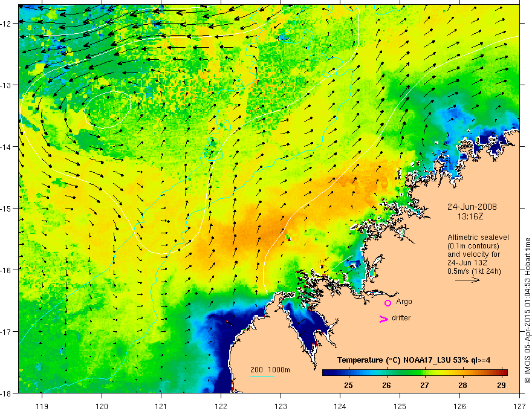Click the 'Argo' legend label
The height and width of the screenshot is (411, 532).
coord(404,302)
